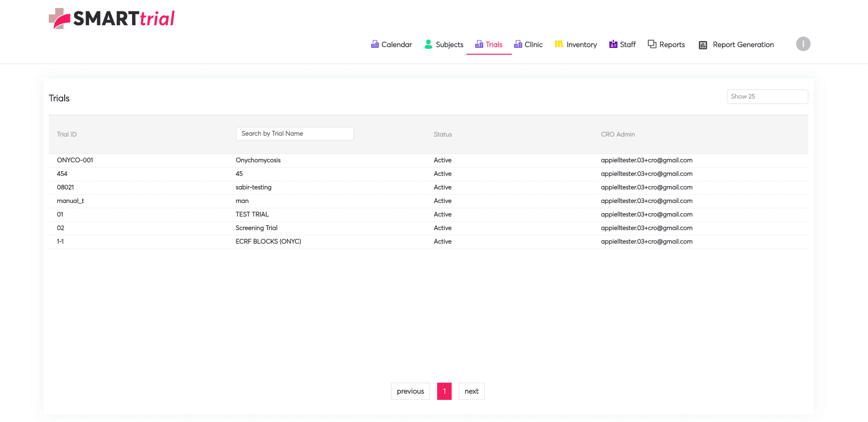Screen dimensions: 868x422
Task: Click the Trials nav icon
Action: tap(479, 44)
